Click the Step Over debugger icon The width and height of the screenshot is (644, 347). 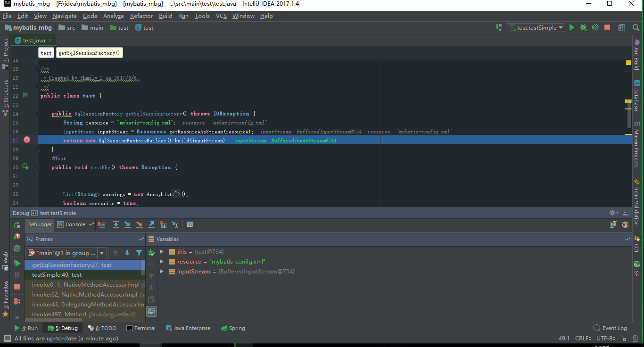116,224
